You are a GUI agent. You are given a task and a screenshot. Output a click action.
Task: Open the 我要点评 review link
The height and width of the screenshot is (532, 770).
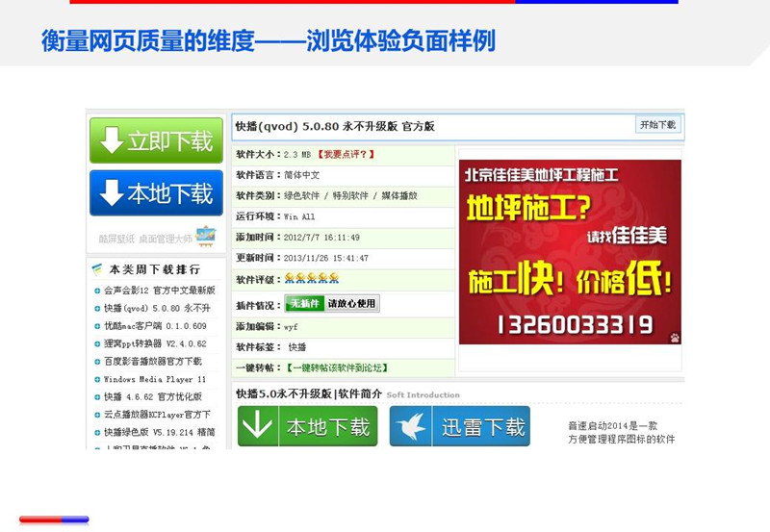click(x=347, y=154)
